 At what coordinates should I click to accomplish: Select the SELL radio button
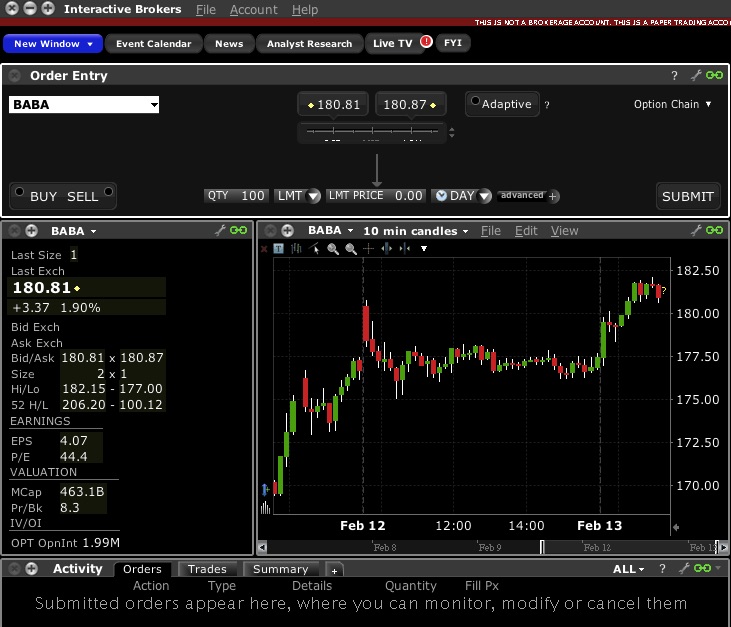(108, 192)
